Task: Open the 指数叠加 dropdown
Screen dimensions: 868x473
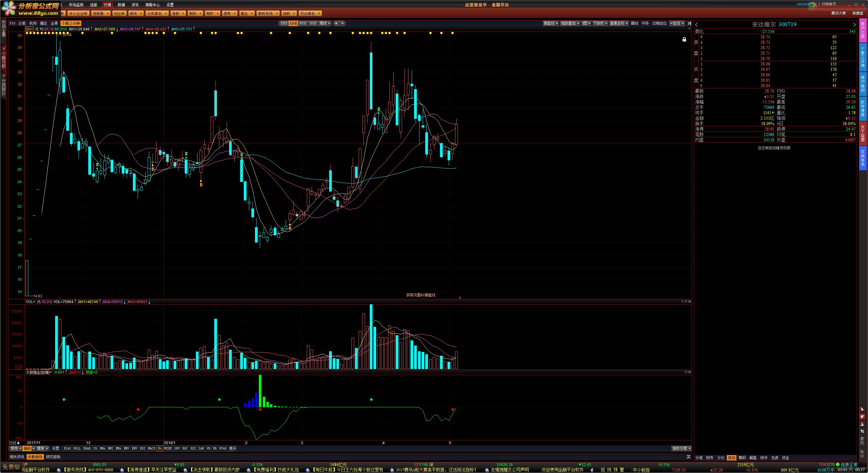Action: 570,23
